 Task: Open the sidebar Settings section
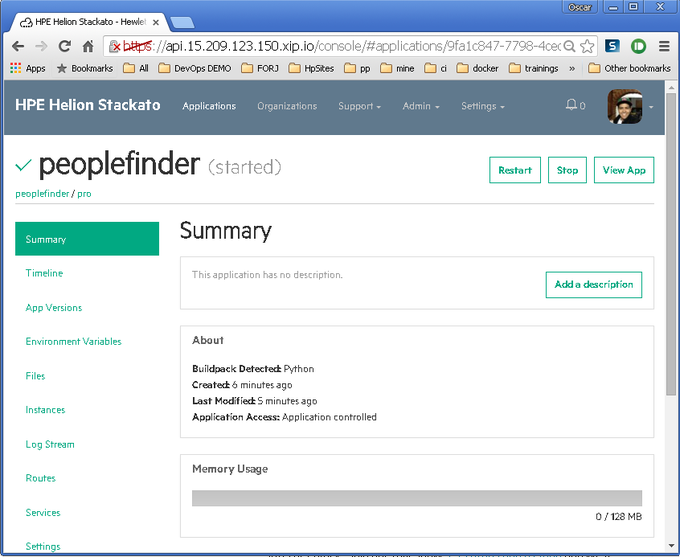point(43,546)
